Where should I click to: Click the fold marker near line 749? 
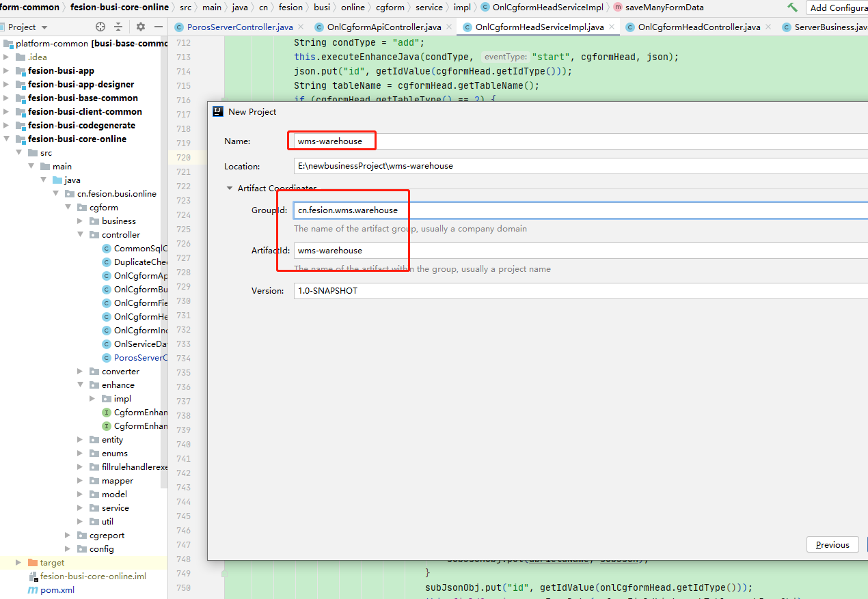click(x=224, y=574)
